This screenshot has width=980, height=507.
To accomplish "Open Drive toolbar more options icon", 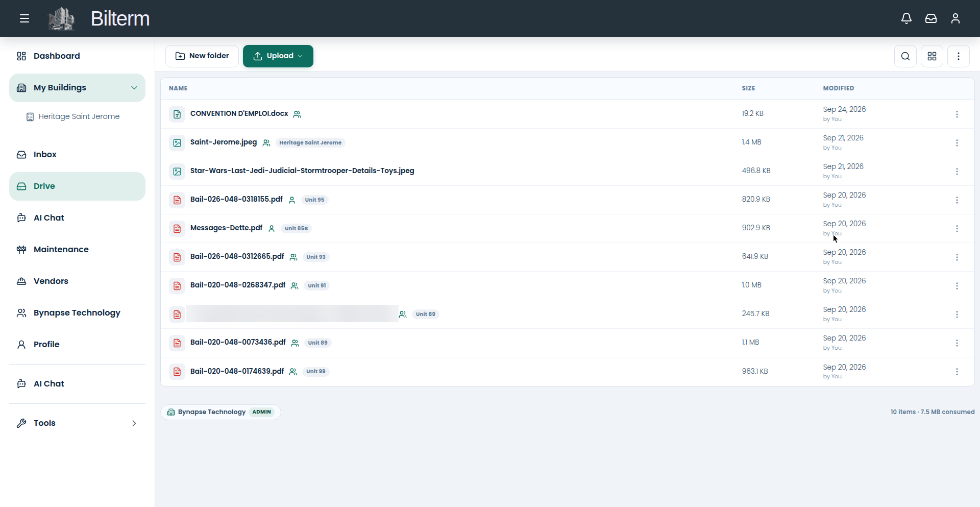I will click(959, 56).
